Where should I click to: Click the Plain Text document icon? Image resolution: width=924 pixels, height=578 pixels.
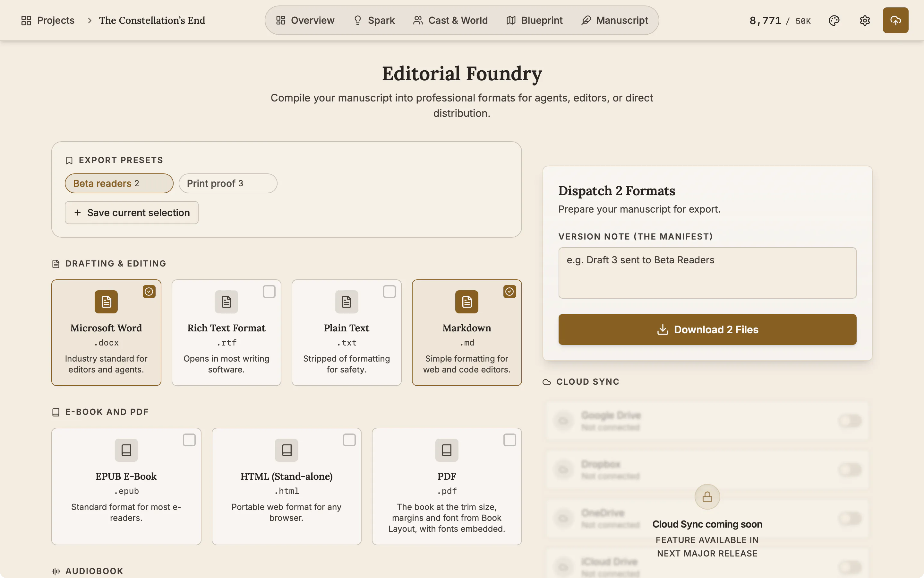[x=346, y=302]
